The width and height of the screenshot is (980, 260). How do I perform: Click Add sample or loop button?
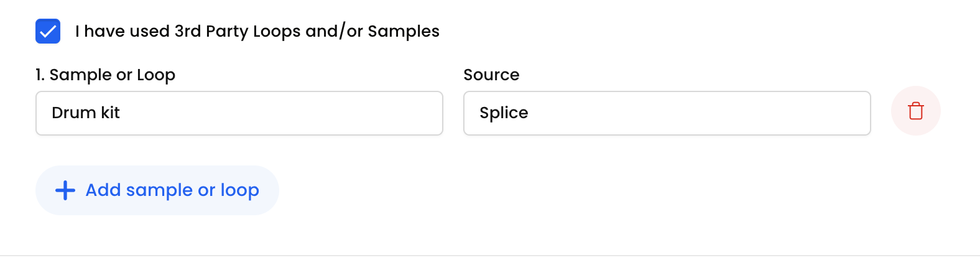point(157,190)
